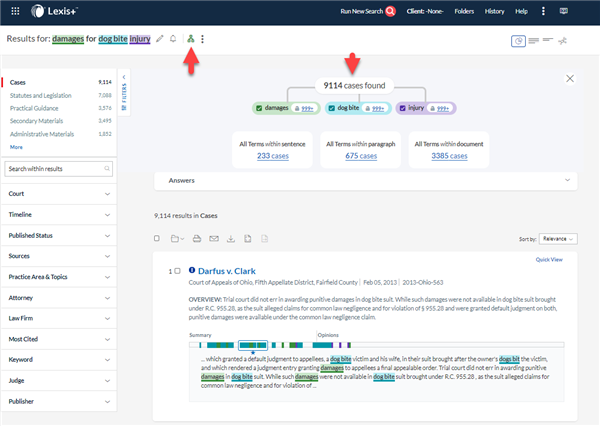Uncheck the injury term checkbox
Viewport: 600px width, 426px height.
coord(403,108)
